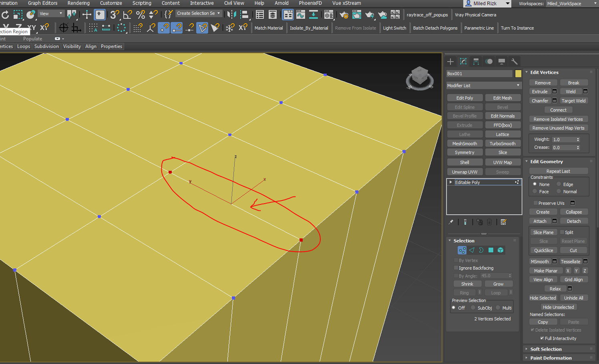Enable the Ignore Backfacing checkbox
The height and width of the screenshot is (364, 599).
click(x=456, y=268)
